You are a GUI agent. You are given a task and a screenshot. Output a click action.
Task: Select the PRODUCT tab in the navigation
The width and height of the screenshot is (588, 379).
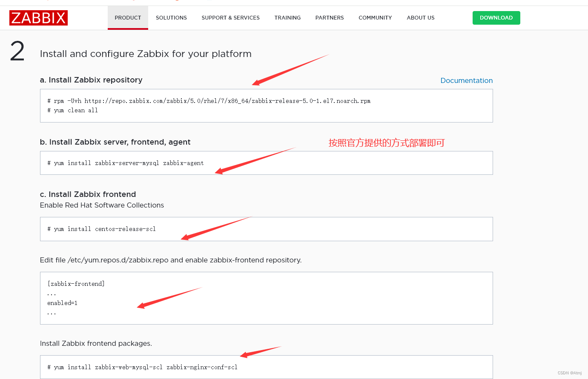(128, 17)
